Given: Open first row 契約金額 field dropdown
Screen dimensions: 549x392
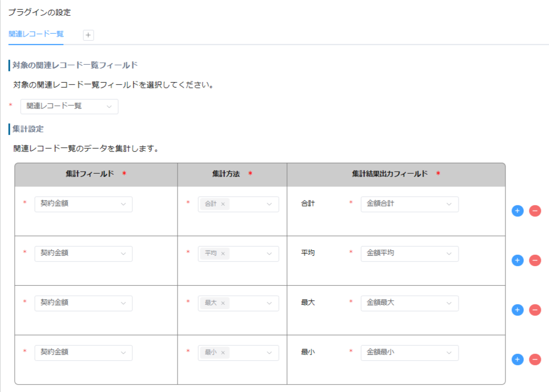Looking at the screenshot, I should pos(83,204).
